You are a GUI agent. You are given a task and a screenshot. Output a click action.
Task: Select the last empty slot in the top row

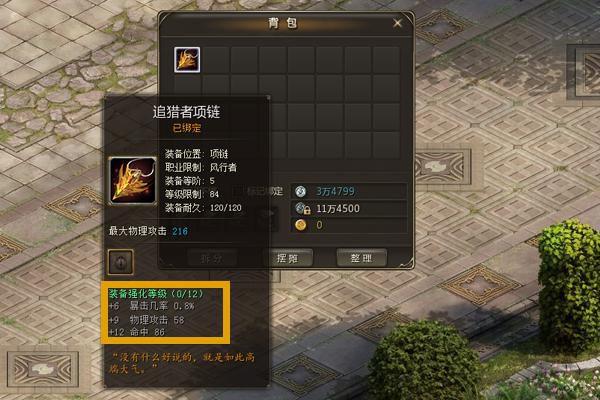386,60
